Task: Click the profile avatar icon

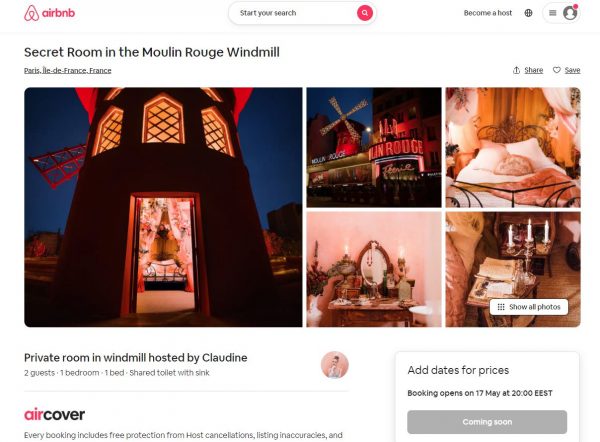Action: pos(570,13)
